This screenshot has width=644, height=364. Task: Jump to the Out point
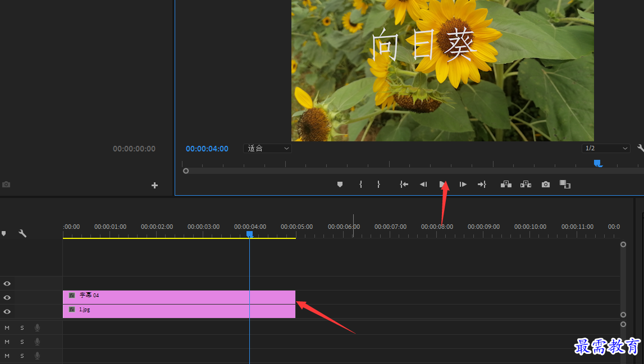pos(482,185)
